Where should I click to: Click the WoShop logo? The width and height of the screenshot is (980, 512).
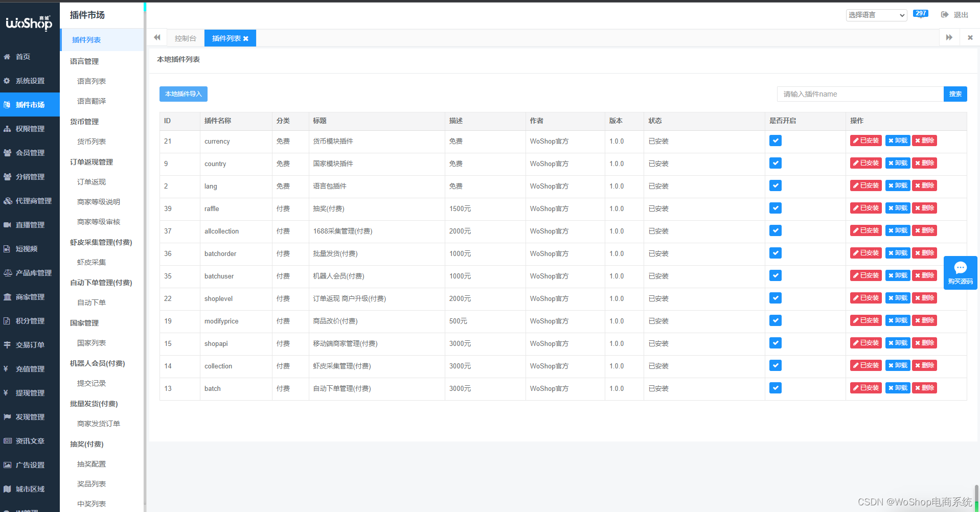click(x=29, y=23)
